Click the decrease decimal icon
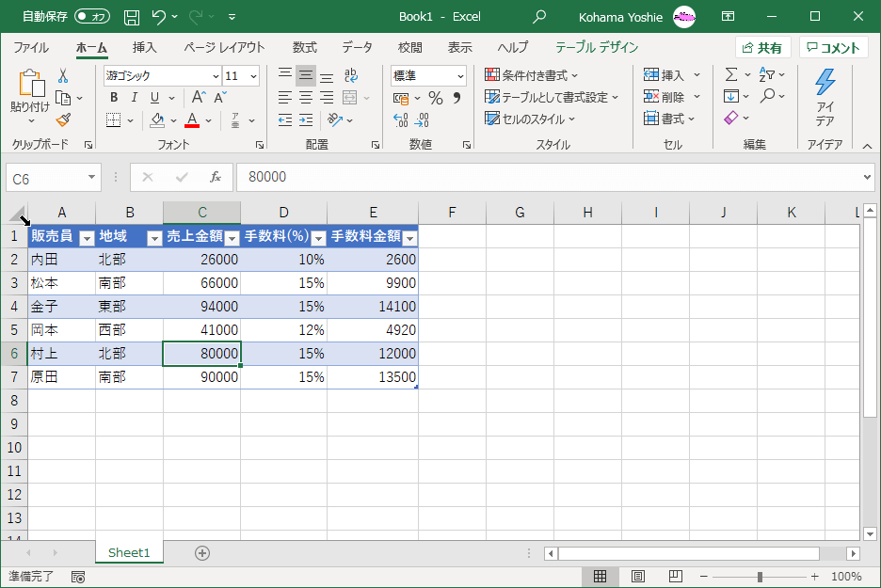This screenshot has width=881, height=588. (422, 119)
